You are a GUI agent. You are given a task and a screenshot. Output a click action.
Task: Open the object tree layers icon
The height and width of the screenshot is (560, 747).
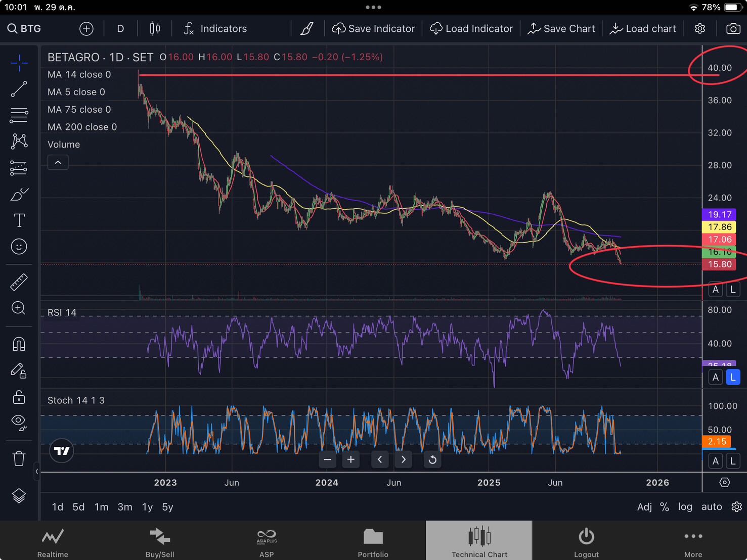click(19, 496)
